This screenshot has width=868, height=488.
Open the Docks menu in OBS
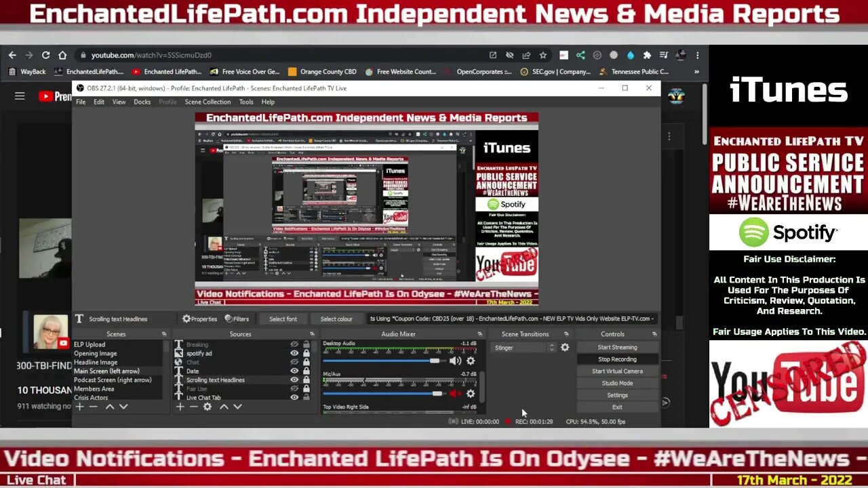pyautogui.click(x=142, y=102)
